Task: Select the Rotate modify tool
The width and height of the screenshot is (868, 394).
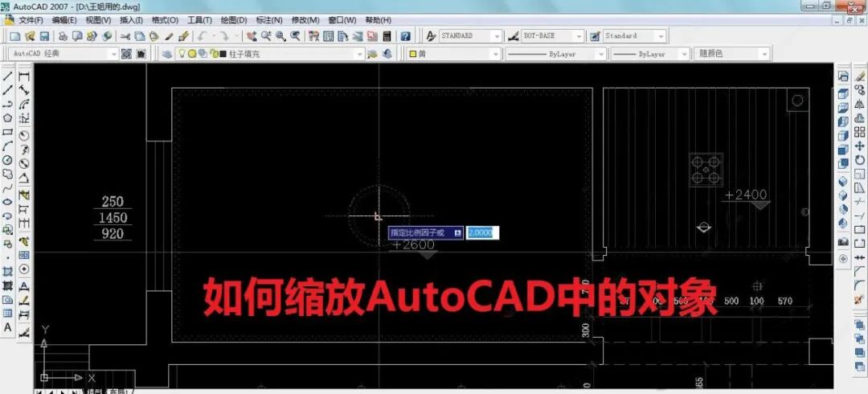Action: click(x=859, y=159)
